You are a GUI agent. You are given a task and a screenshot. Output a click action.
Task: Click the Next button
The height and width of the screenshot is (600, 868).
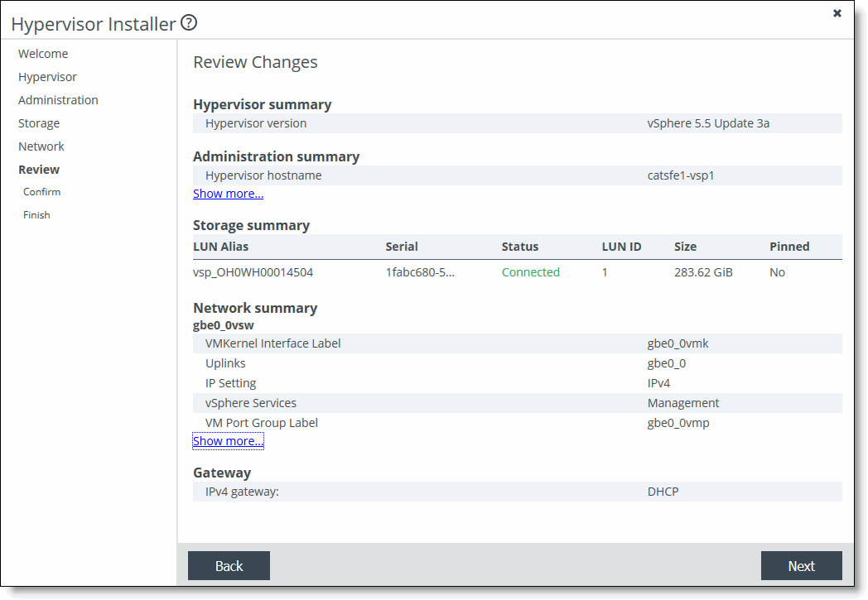802,566
